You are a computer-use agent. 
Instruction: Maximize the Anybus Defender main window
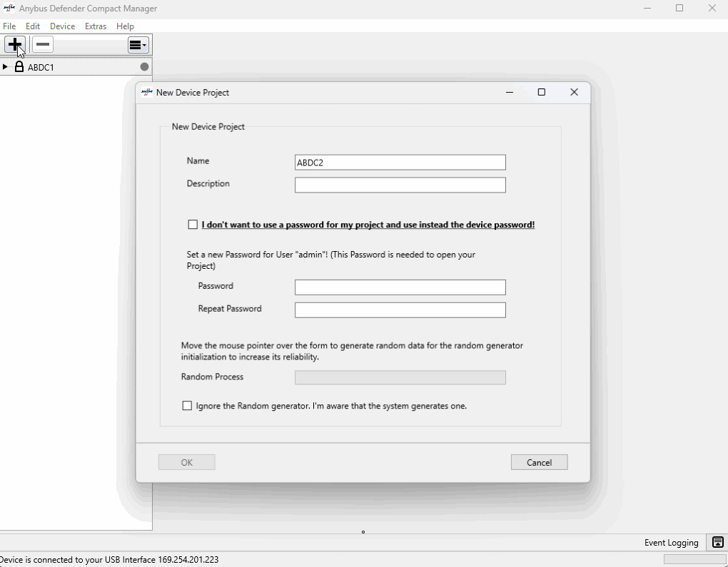click(679, 9)
